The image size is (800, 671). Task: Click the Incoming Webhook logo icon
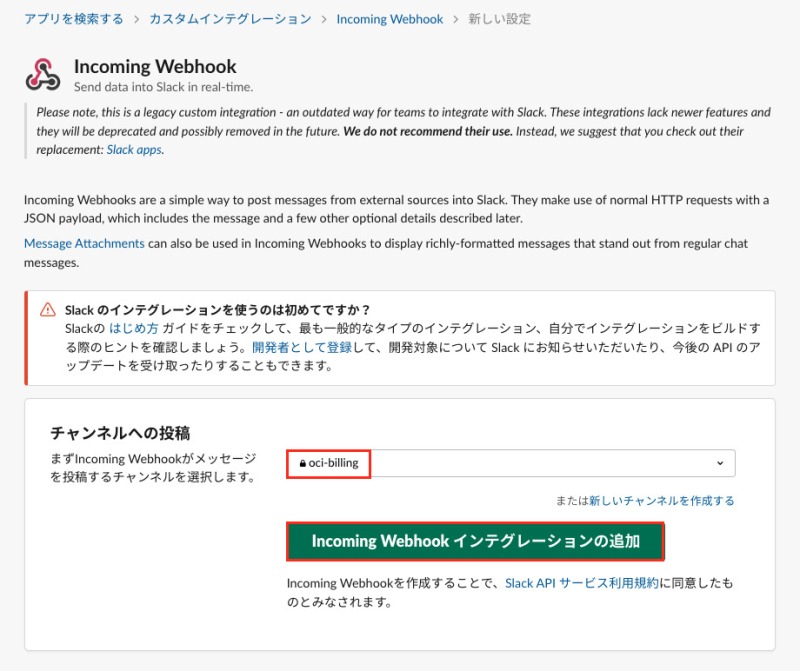(x=43, y=75)
